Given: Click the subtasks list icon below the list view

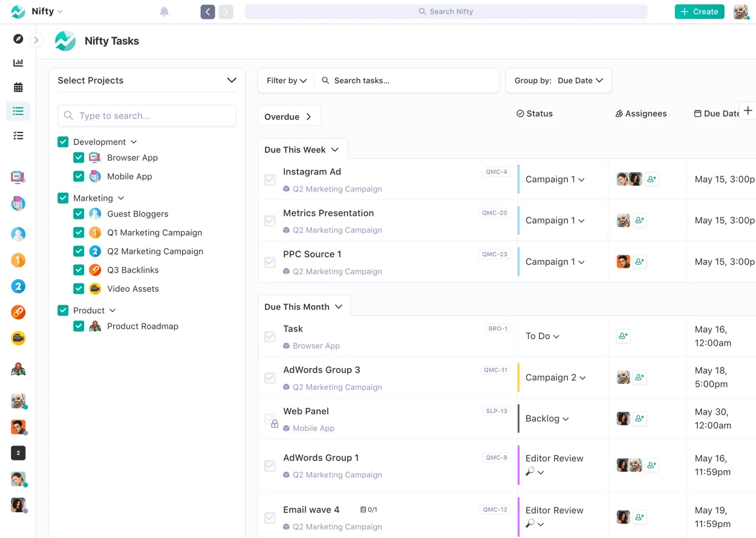Looking at the screenshot, I should pyautogui.click(x=18, y=135).
